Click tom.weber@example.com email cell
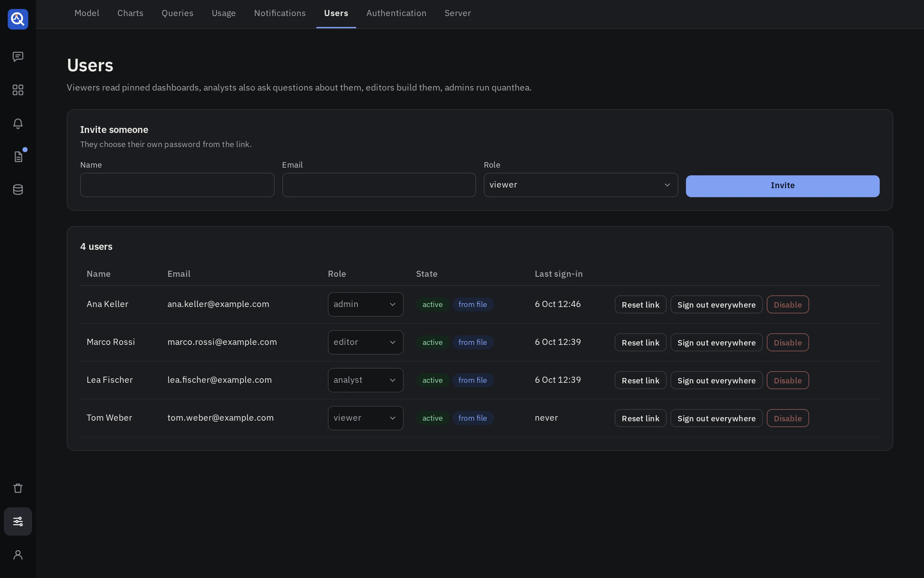924x578 pixels. pyautogui.click(x=220, y=418)
